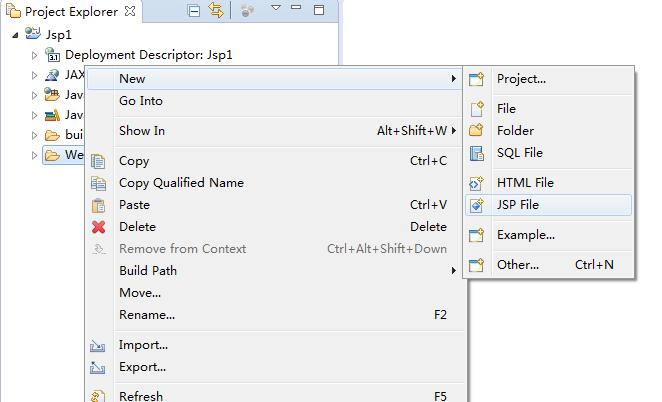Click the Paste clipboard icon
Screen dimensions: 662x402
pyautogui.click(x=98, y=205)
